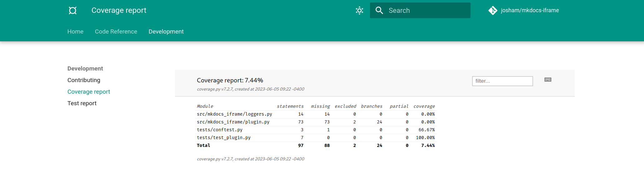Viewport: 644px width, 177px height.
Task: Select the Development tab
Action: click(166, 32)
